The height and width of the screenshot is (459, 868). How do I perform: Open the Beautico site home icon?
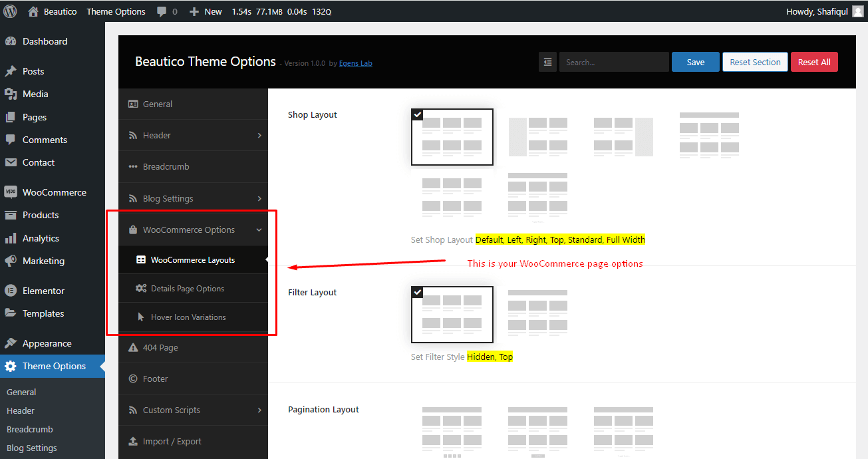tap(33, 11)
